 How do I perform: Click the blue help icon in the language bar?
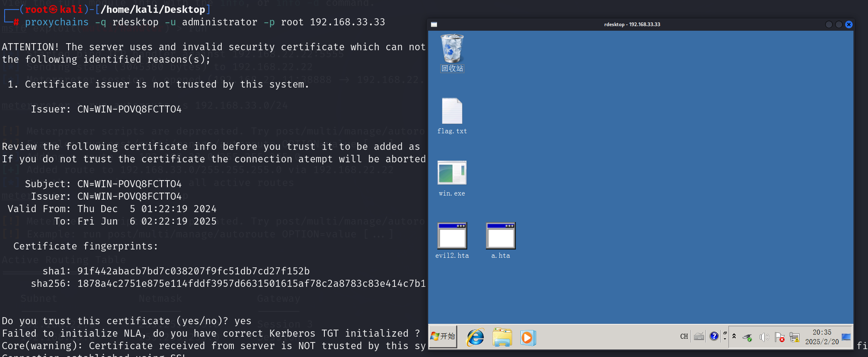pos(714,336)
